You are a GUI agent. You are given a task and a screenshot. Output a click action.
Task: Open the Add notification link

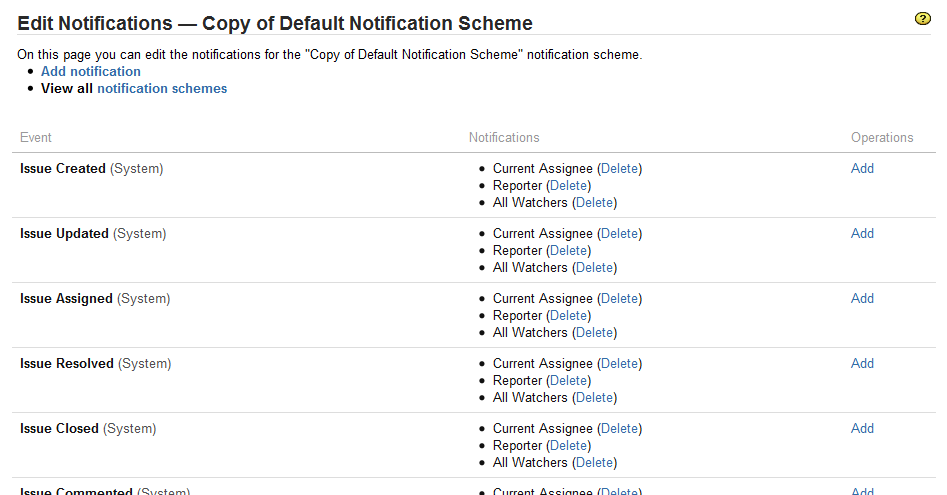click(91, 72)
